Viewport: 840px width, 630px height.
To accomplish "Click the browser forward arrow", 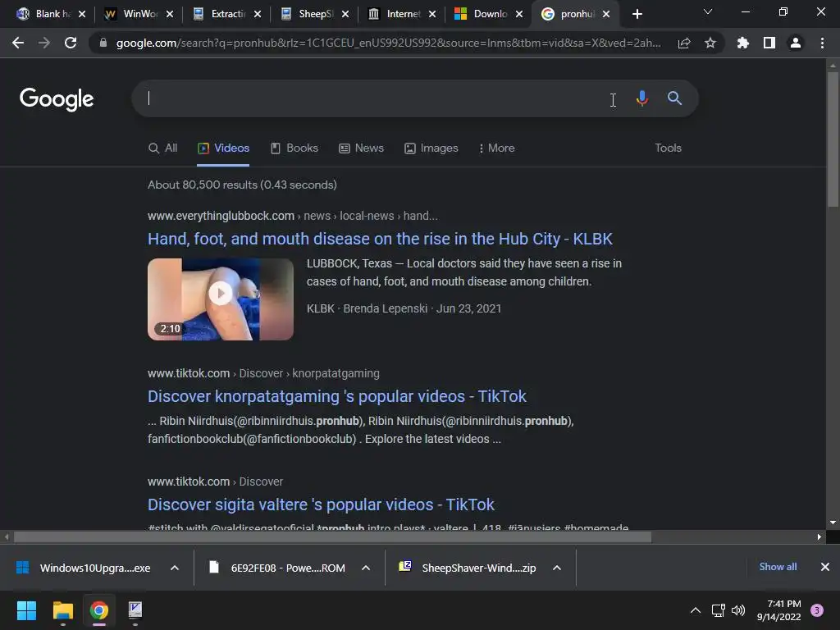I will click(x=44, y=43).
